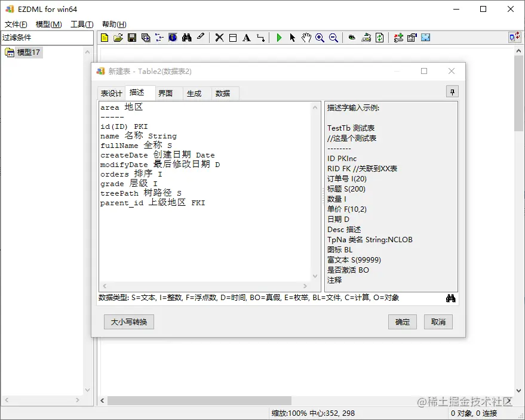Click the zoom in magnifier icon
525x420 pixels.
[320, 38]
